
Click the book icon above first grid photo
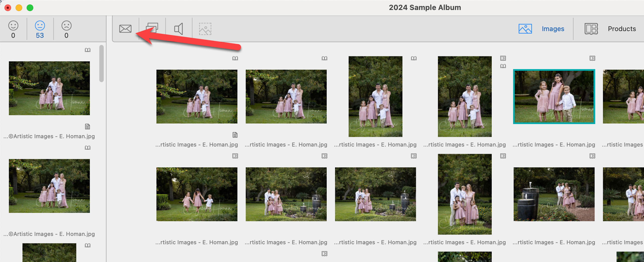point(235,58)
